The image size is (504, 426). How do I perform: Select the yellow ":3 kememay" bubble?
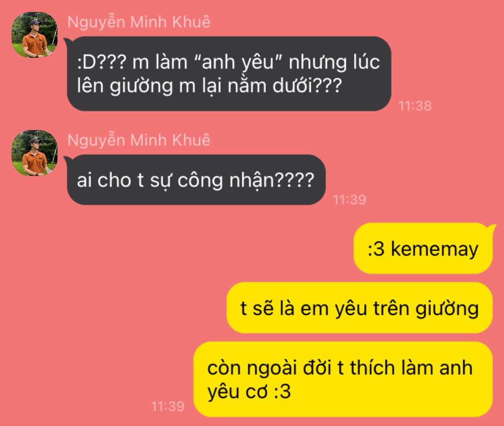[424, 248]
